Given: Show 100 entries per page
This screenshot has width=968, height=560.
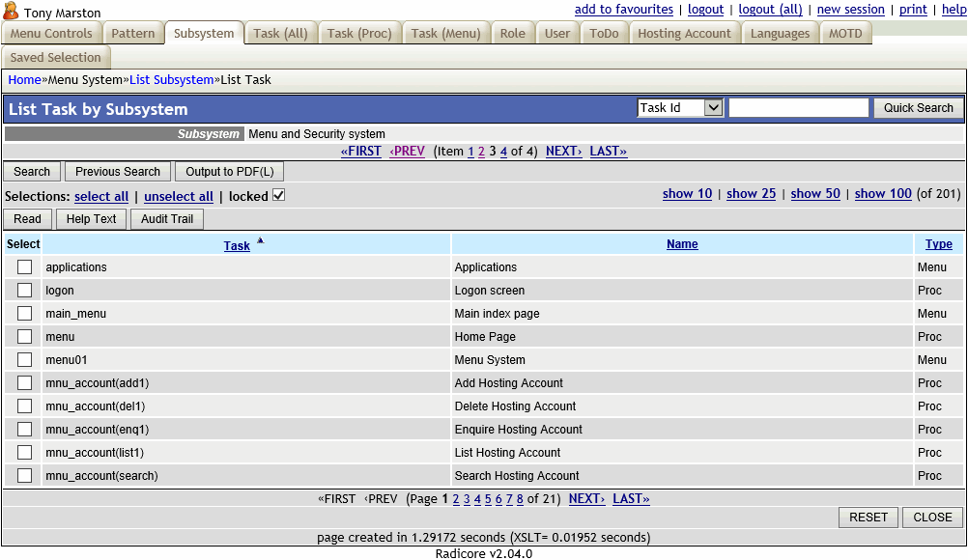Looking at the screenshot, I should (882, 193).
